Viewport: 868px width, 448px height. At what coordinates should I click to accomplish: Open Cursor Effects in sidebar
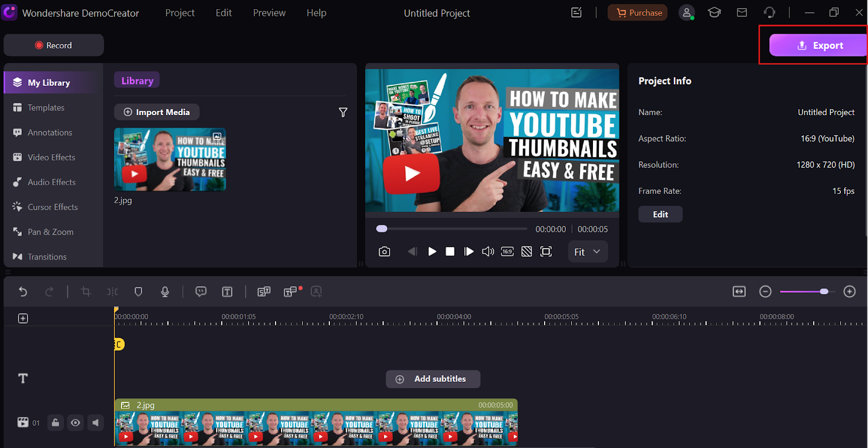(53, 207)
